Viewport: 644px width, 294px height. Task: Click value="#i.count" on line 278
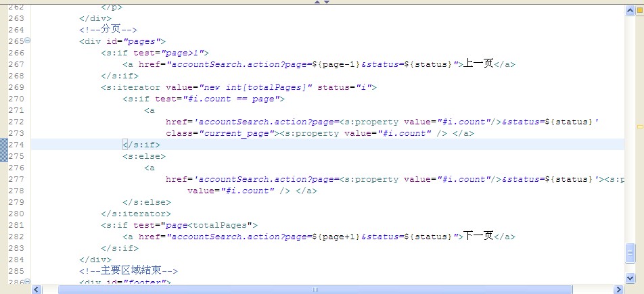pos(231,191)
